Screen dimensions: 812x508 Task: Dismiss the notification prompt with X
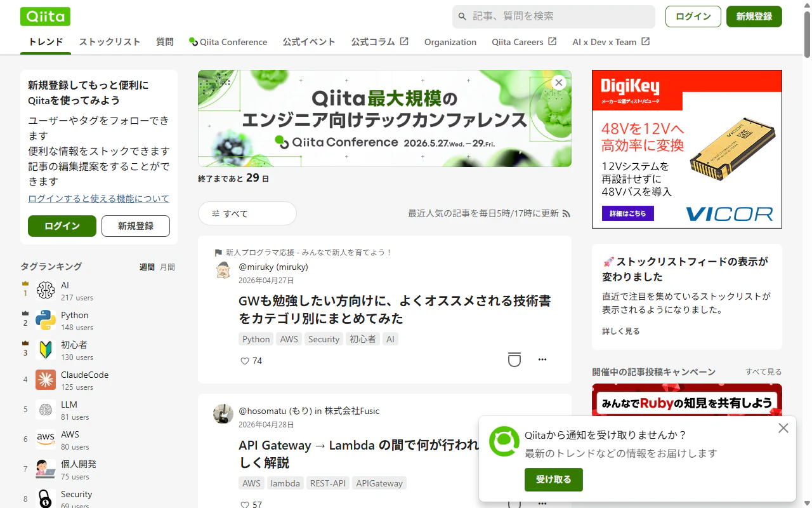783,428
